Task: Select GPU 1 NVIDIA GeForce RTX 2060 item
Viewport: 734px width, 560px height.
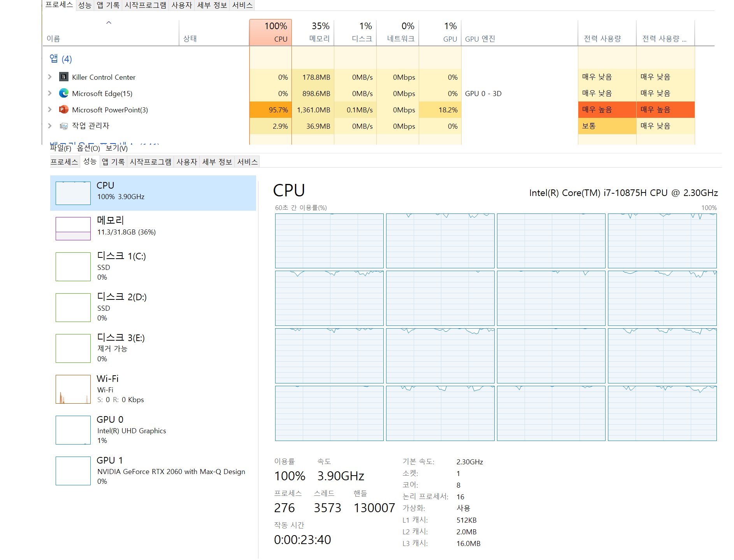Action: coord(153,471)
